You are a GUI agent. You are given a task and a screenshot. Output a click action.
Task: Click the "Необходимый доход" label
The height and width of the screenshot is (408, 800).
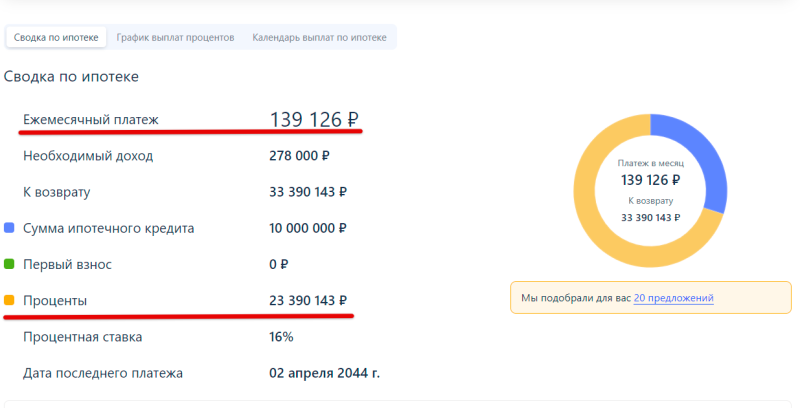[x=88, y=156]
